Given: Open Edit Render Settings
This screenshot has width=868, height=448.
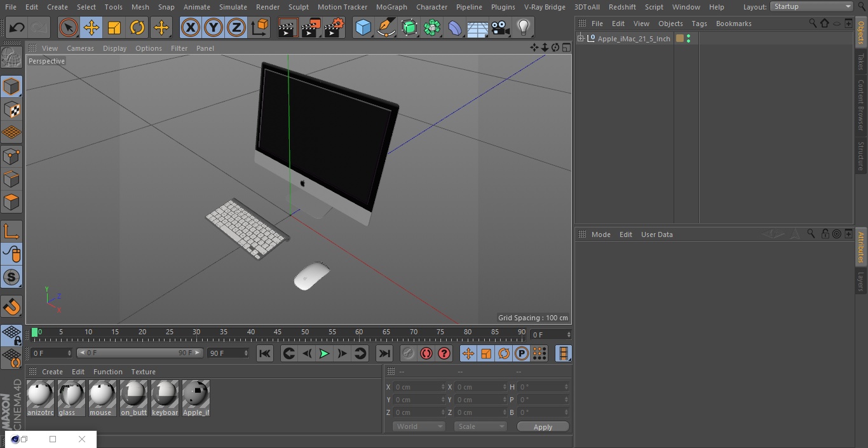Looking at the screenshot, I should point(334,27).
